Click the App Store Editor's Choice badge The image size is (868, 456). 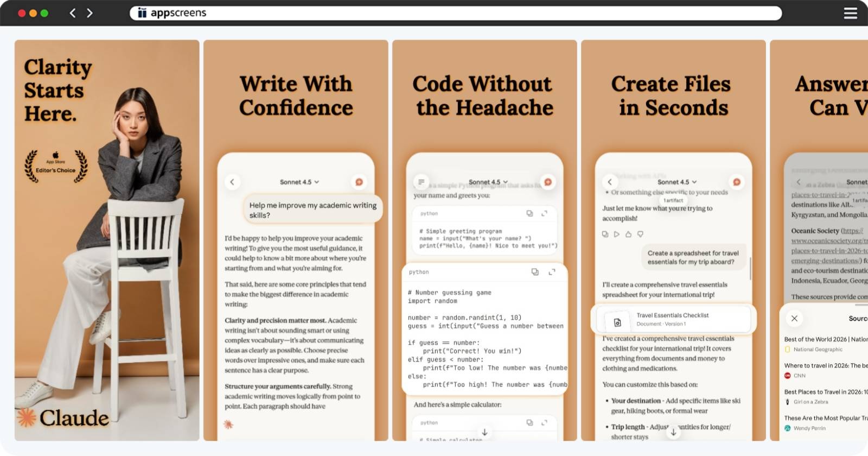coord(56,166)
